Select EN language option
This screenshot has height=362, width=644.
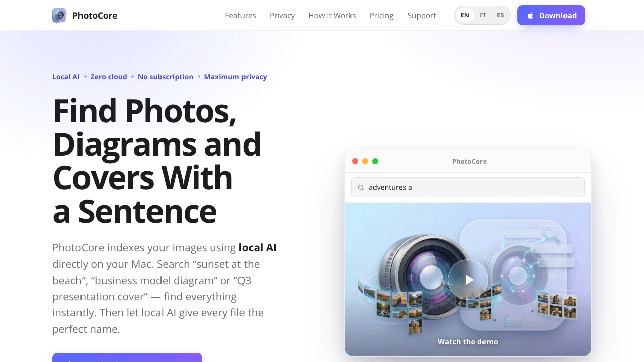(x=465, y=15)
